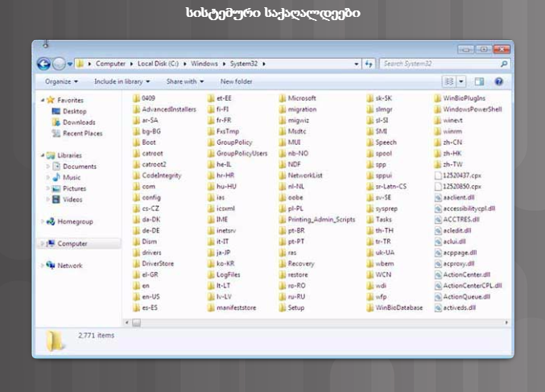The image size is (545, 392).
Task: Change view using the views icon
Action: click(x=448, y=81)
